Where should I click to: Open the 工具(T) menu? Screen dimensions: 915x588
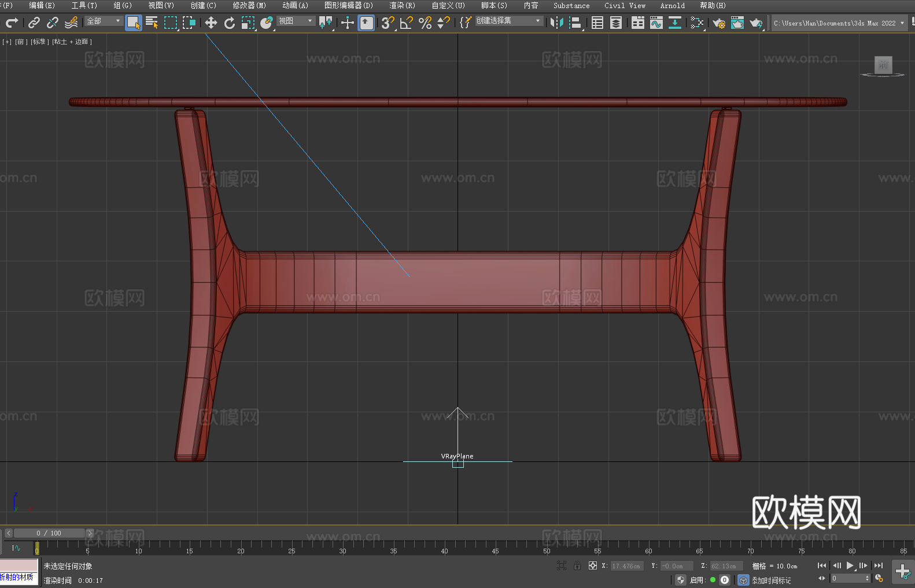click(x=84, y=5)
